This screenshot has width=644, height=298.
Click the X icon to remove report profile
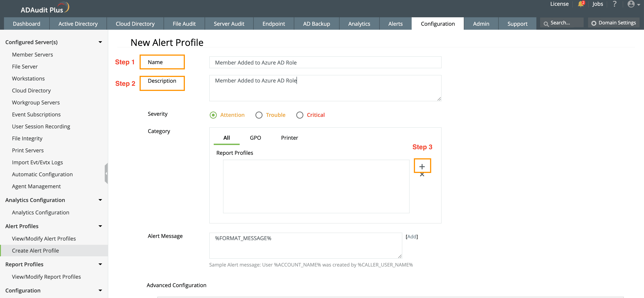(x=422, y=174)
